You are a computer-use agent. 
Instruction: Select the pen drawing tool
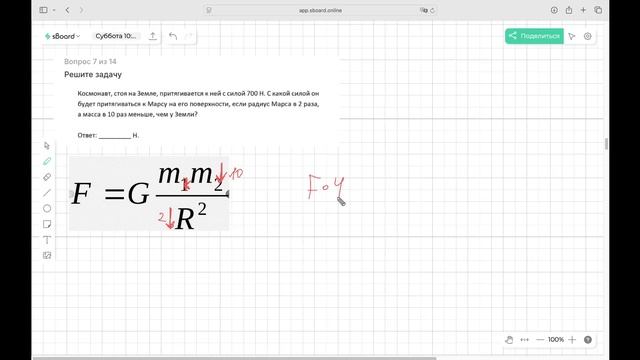tap(47, 161)
